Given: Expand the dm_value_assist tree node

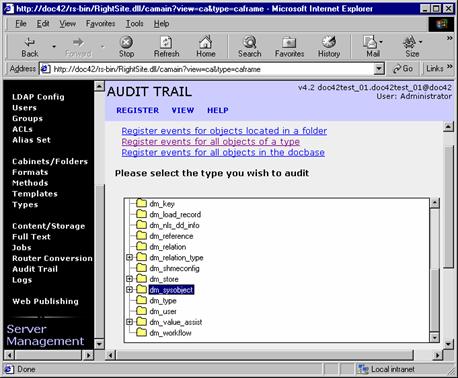Looking at the screenshot, I should coord(129,322).
